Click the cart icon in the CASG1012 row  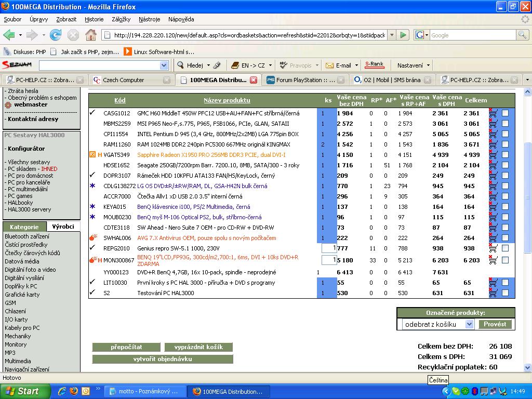click(x=493, y=113)
